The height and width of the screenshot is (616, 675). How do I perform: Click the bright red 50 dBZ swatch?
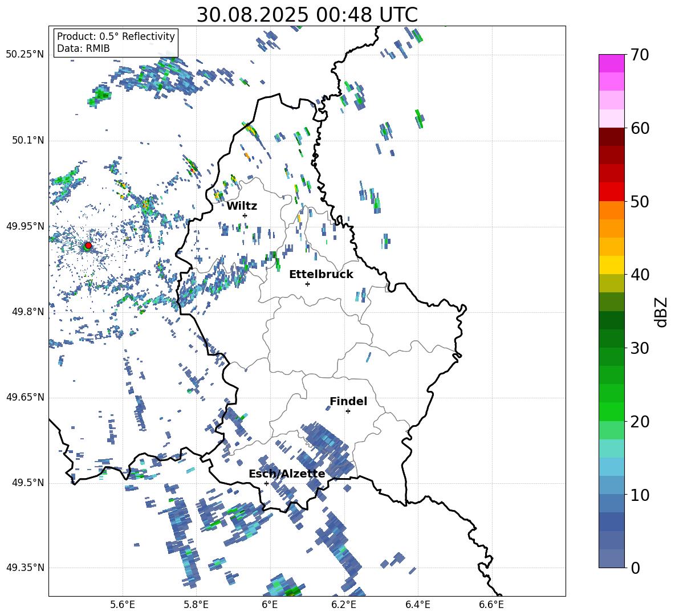pos(611,192)
